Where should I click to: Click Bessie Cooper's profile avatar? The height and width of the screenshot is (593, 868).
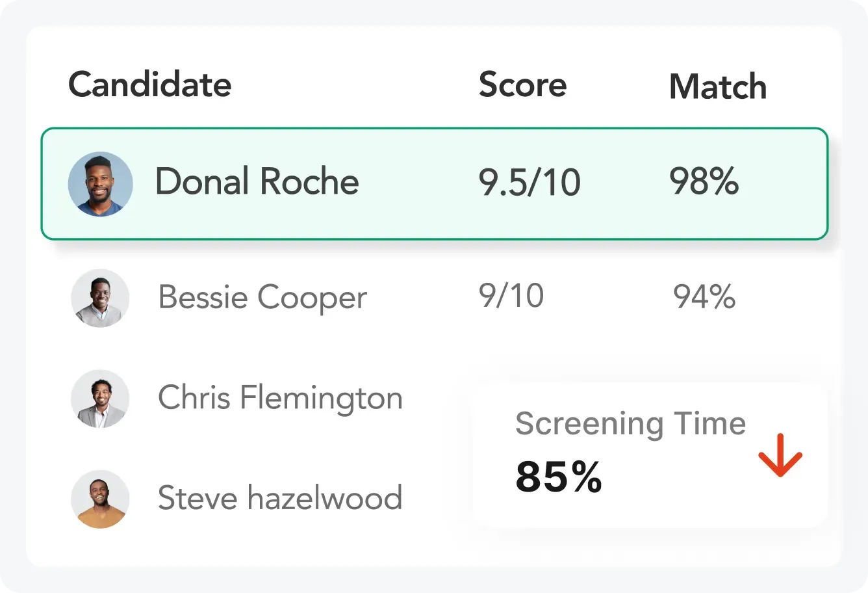click(100, 298)
